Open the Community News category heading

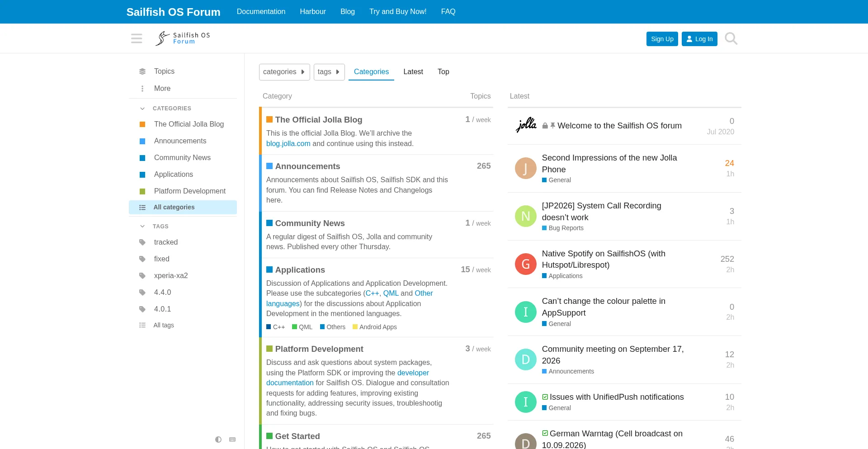(310, 223)
